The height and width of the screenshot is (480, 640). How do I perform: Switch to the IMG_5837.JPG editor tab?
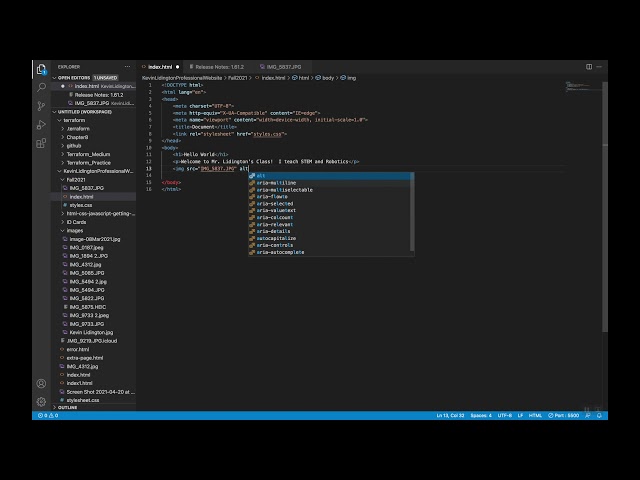284,67
